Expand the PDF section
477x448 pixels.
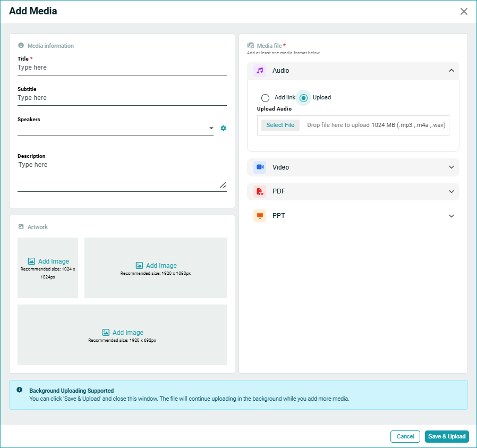[x=451, y=191]
